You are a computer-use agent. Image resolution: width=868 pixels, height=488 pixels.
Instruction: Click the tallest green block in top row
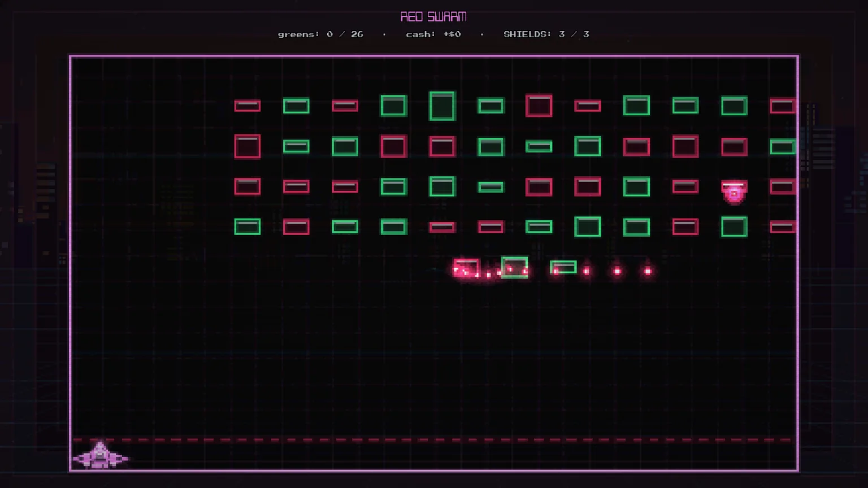pos(442,106)
